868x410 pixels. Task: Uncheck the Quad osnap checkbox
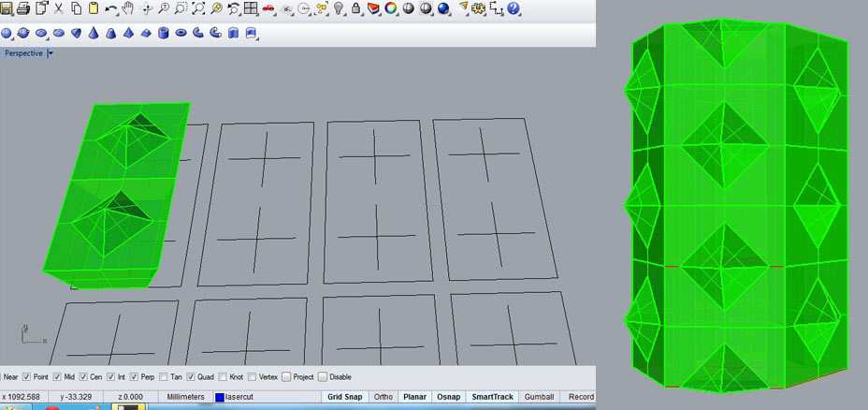(191, 376)
